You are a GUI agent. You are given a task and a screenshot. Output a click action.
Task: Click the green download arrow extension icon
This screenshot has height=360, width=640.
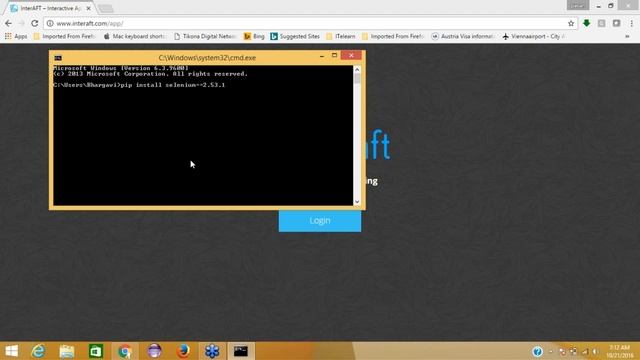click(587, 23)
